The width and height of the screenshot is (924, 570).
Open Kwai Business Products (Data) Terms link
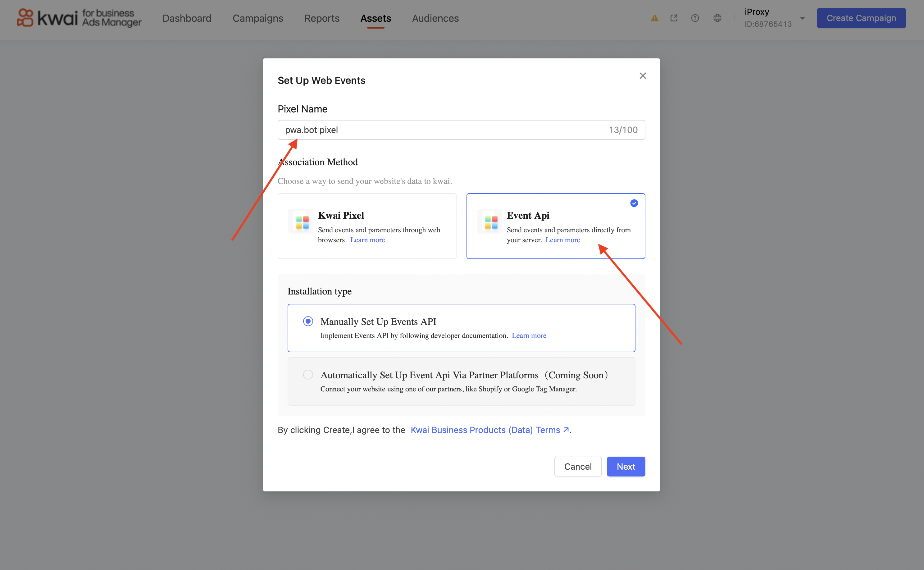pos(489,430)
